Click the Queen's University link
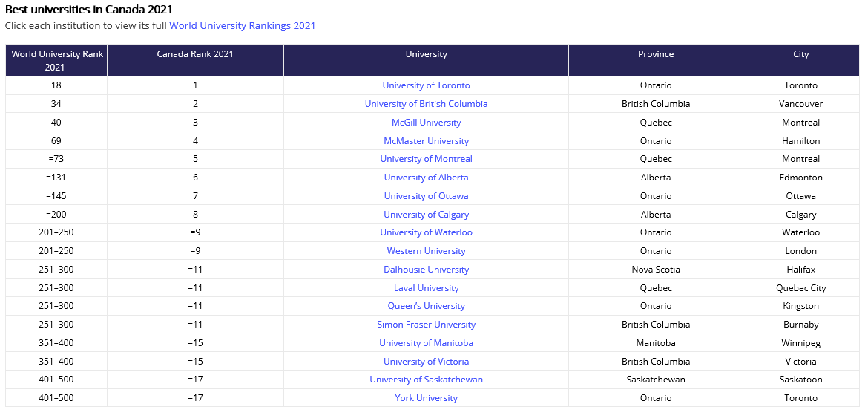 427,305
